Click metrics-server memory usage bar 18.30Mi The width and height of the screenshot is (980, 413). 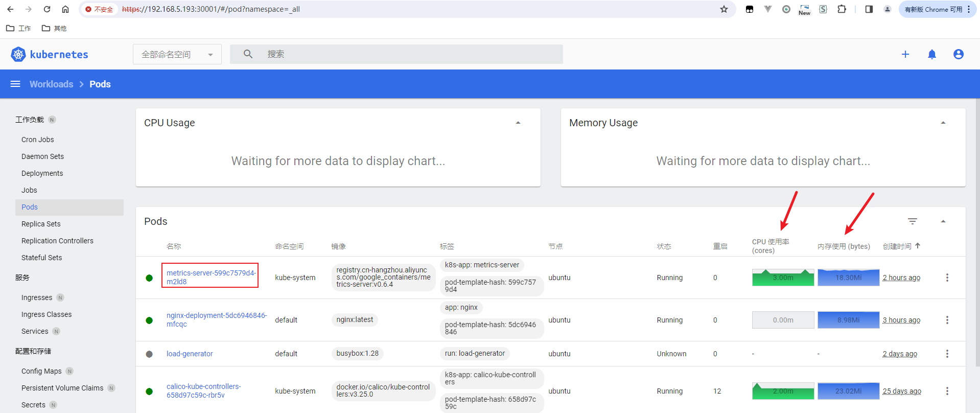tap(848, 278)
